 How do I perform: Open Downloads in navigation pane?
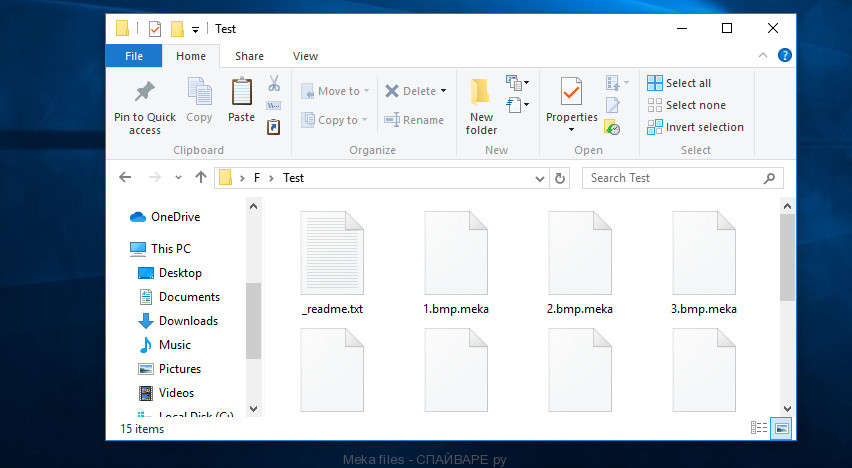click(x=178, y=321)
